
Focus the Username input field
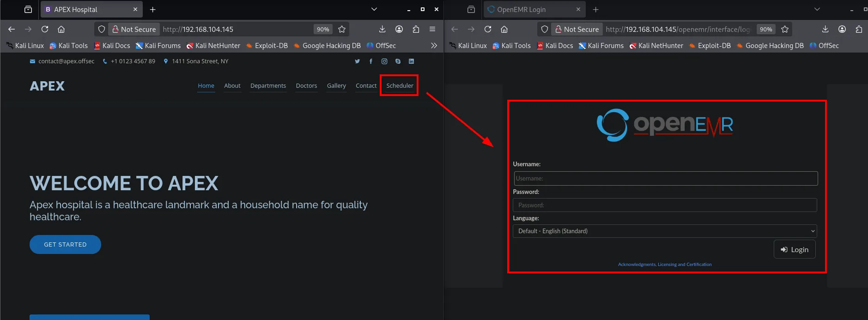click(666, 178)
